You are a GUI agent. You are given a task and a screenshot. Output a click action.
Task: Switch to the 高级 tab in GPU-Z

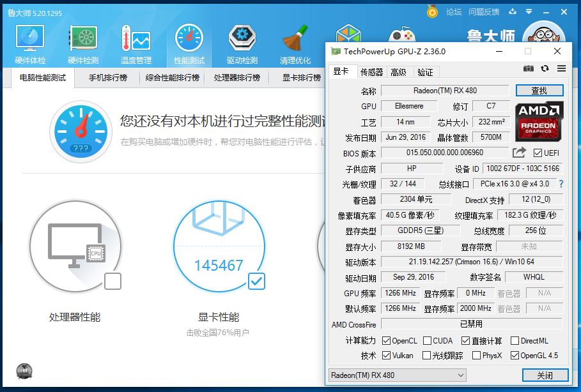point(399,72)
